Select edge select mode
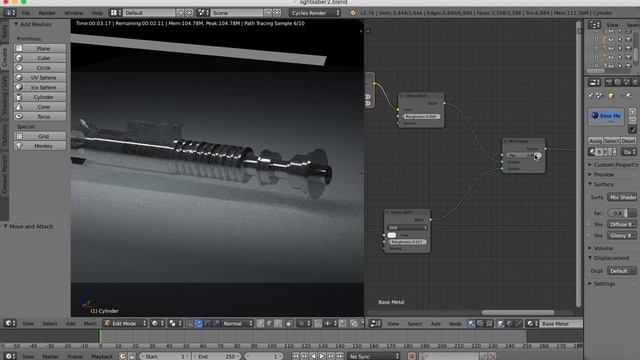This screenshot has height=360, width=640. (x=269, y=324)
